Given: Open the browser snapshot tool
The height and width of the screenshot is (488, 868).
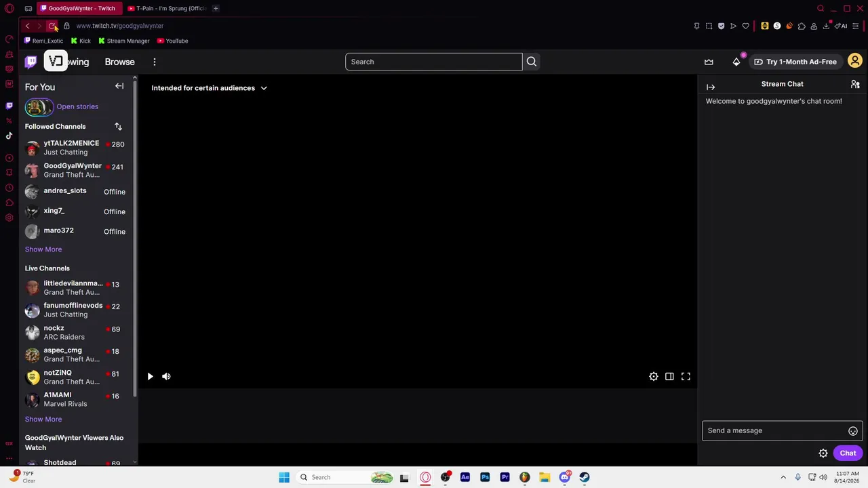Looking at the screenshot, I should [709, 26].
